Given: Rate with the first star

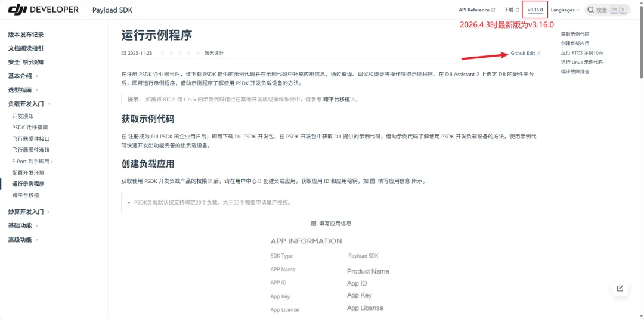Looking at the screenshot, I should click(x=162, y=53).
